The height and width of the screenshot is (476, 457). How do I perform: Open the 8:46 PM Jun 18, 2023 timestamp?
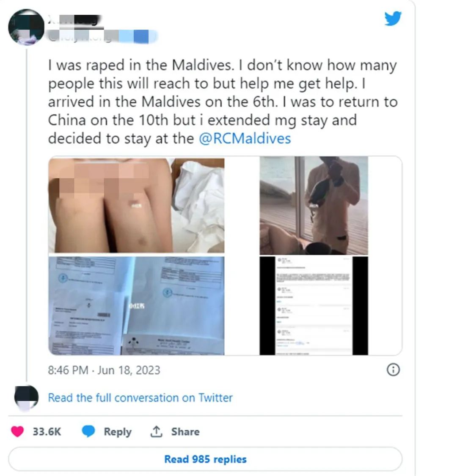[x=104, y=370]
